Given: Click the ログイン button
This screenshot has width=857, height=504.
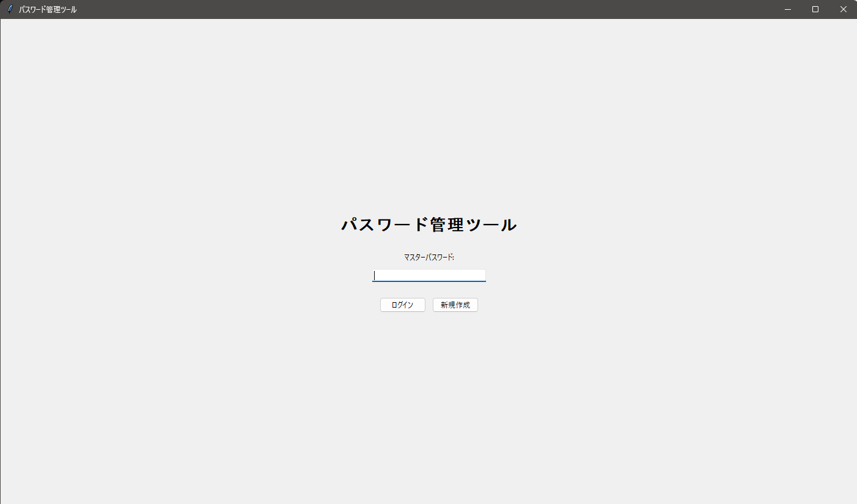Looking at the screenshot, I should pos(402,305).
